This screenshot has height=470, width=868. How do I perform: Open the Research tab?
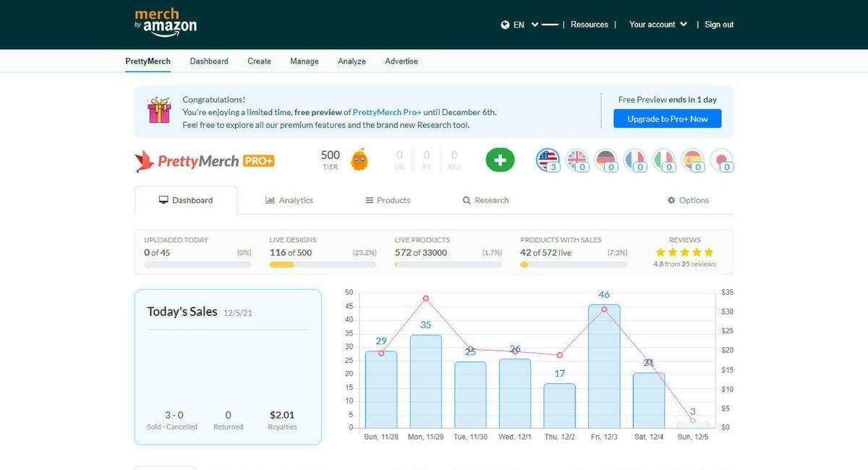click(x=485, y=200)
